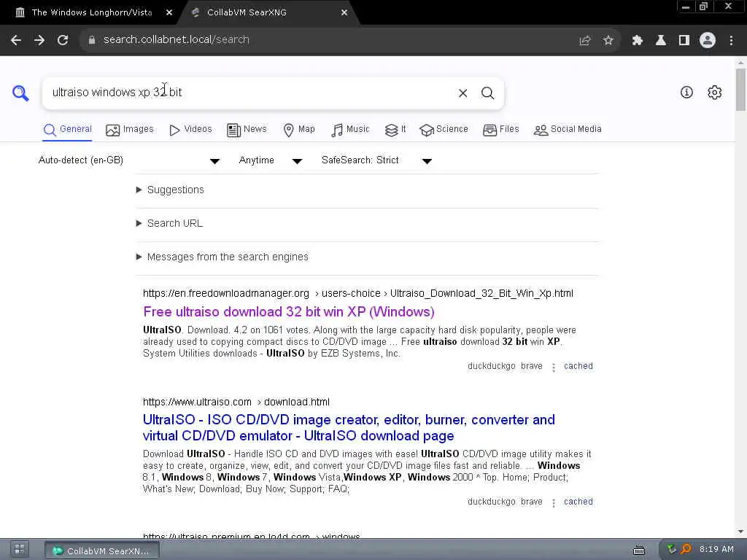Expand Messages from the search engines

point(222,257)
